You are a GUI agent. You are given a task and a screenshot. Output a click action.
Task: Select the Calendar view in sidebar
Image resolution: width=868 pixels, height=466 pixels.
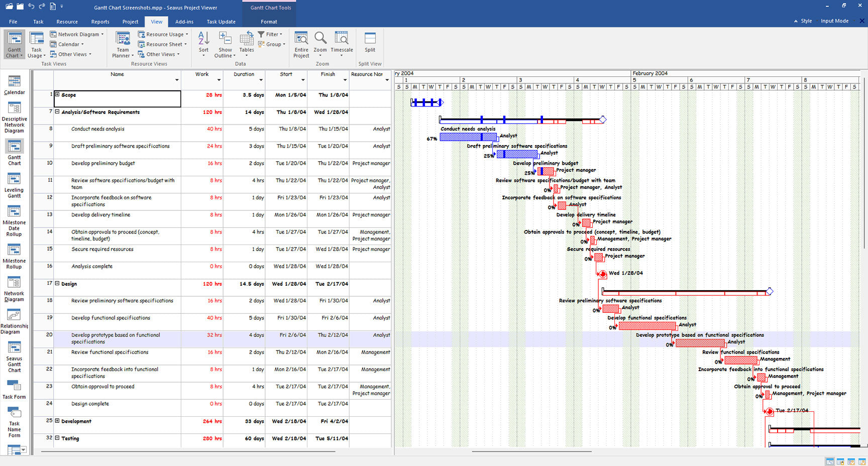14,85
